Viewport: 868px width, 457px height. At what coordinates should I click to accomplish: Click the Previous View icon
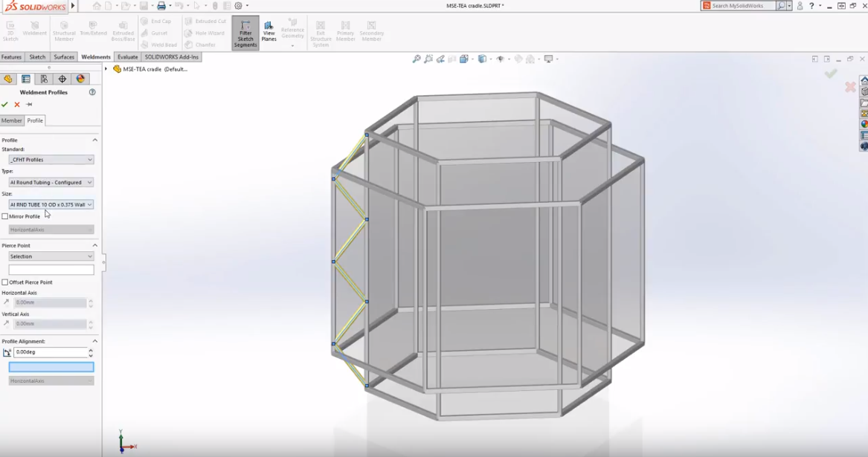[x=440, y=59]
